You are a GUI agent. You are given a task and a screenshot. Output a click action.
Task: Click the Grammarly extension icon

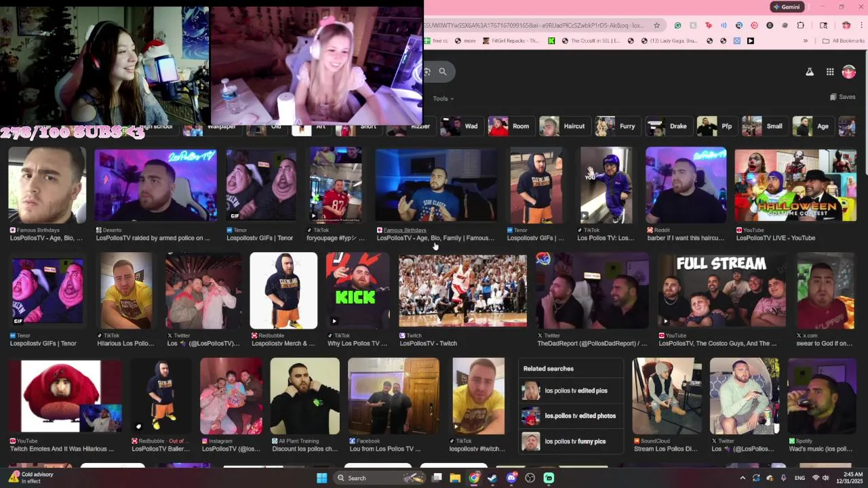[677, 26]
